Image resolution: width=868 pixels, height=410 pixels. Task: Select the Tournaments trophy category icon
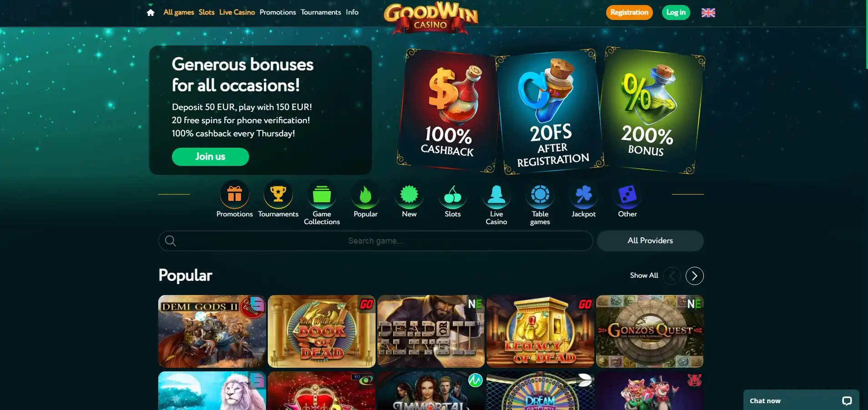(x=278, y=195)
